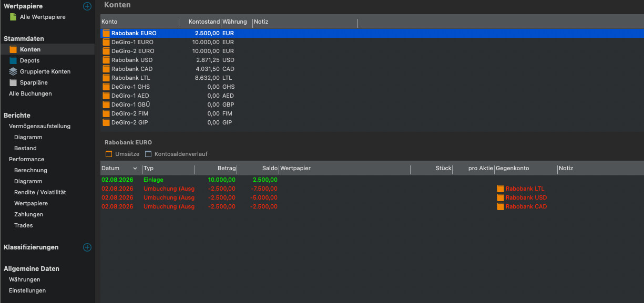Open Rendite / Volatilität report

[40, 192]
